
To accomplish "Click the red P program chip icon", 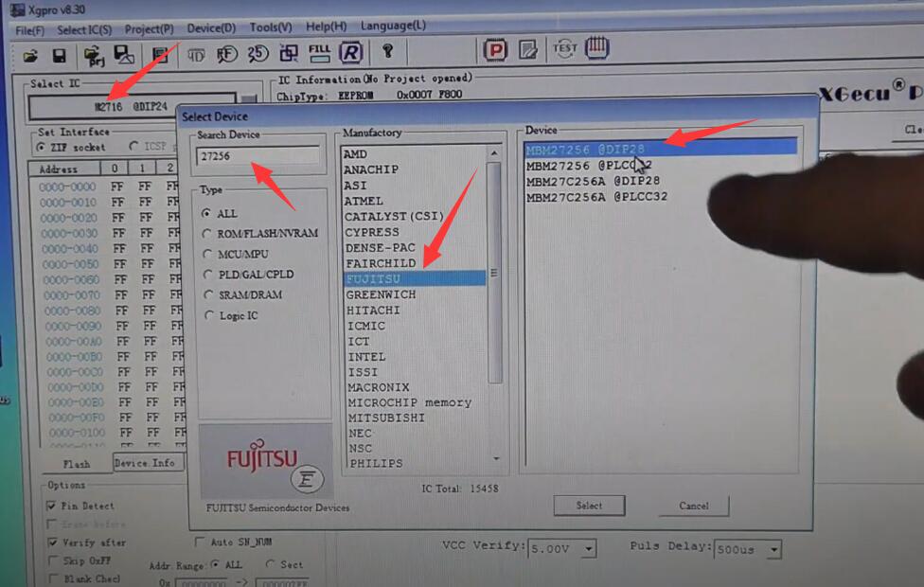I will (495, 50).
